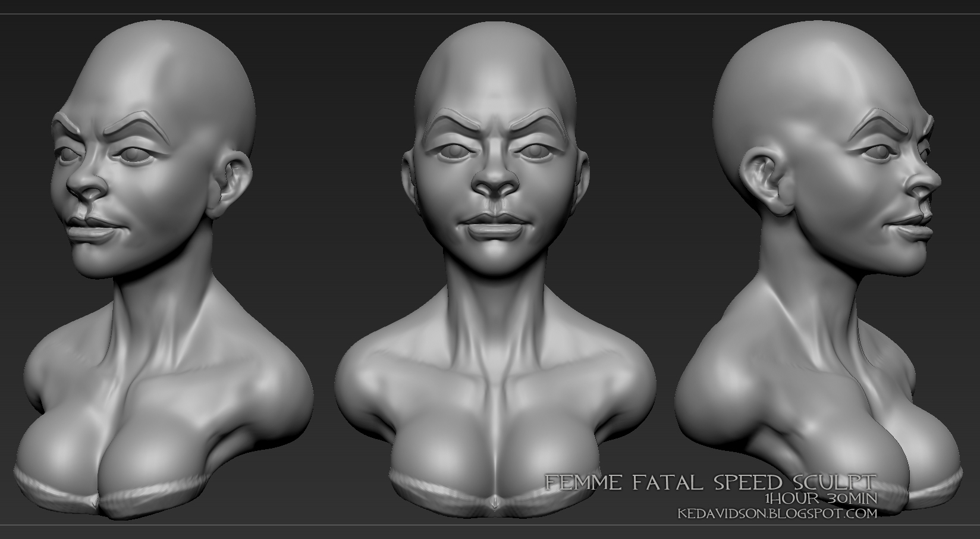
Task: Click the 'Femme Fatal Speed Sculpt' title text
Action: coord(711,482)
